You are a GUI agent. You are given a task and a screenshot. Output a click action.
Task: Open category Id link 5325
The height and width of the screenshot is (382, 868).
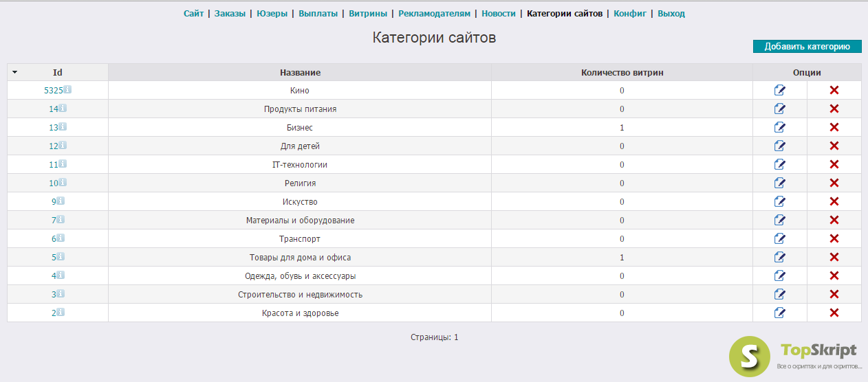tap(54, 91)
